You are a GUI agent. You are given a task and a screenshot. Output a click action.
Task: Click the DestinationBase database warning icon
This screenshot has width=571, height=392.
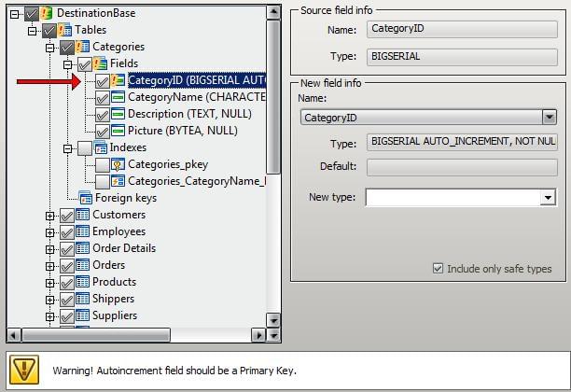pos(47,13)
